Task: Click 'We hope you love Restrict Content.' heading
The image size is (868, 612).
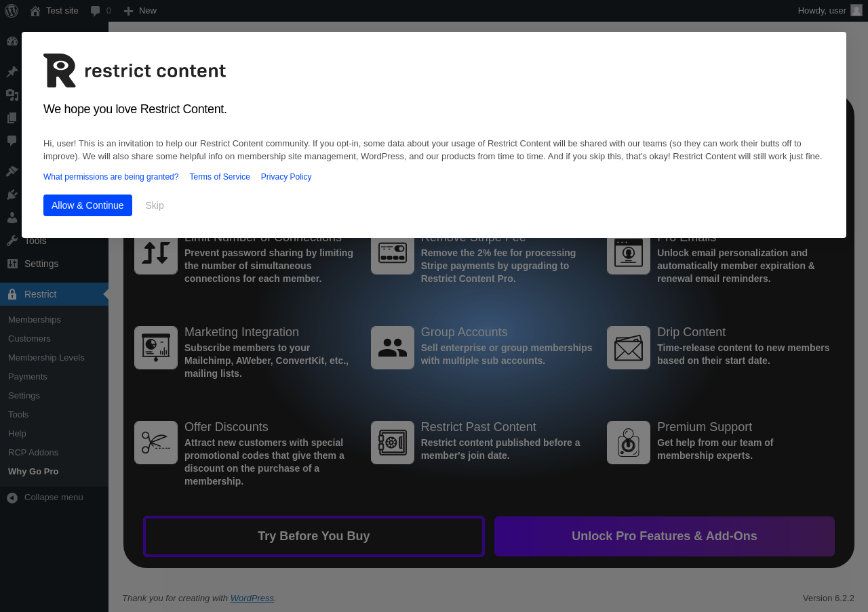Action: pos(135,109)
